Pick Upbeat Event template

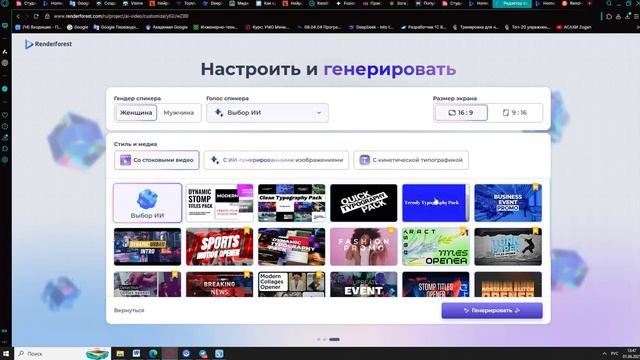pyautogui.click(x=364, y=284)
